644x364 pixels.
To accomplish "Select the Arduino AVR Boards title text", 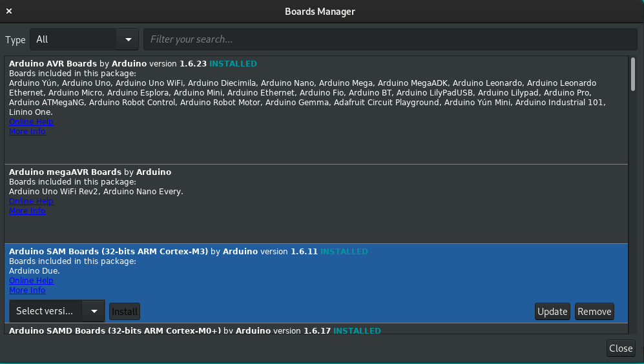I will [53, 64].
